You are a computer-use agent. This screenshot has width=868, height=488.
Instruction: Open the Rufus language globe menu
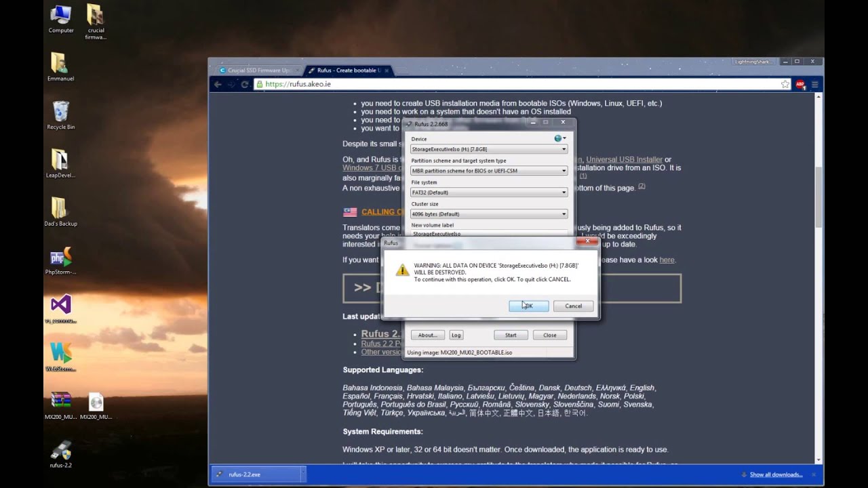pyautogui.click(x=559, y=138)
